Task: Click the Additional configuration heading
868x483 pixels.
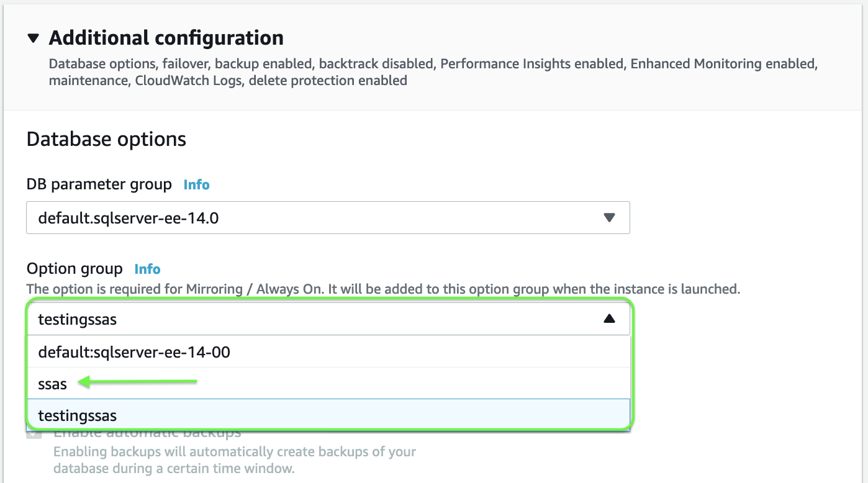Action: [x=166, y=38]
